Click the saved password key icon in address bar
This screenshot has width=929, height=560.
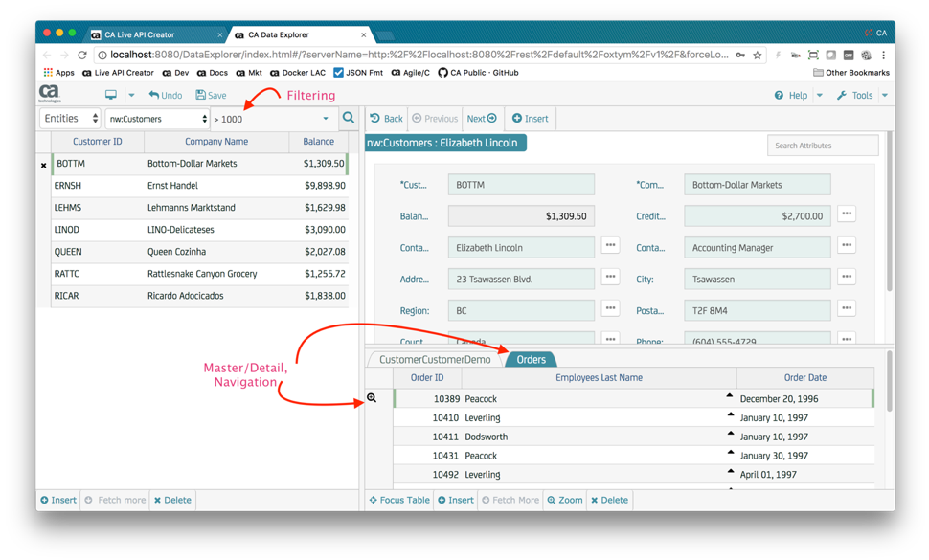click(x=740, y=56)
